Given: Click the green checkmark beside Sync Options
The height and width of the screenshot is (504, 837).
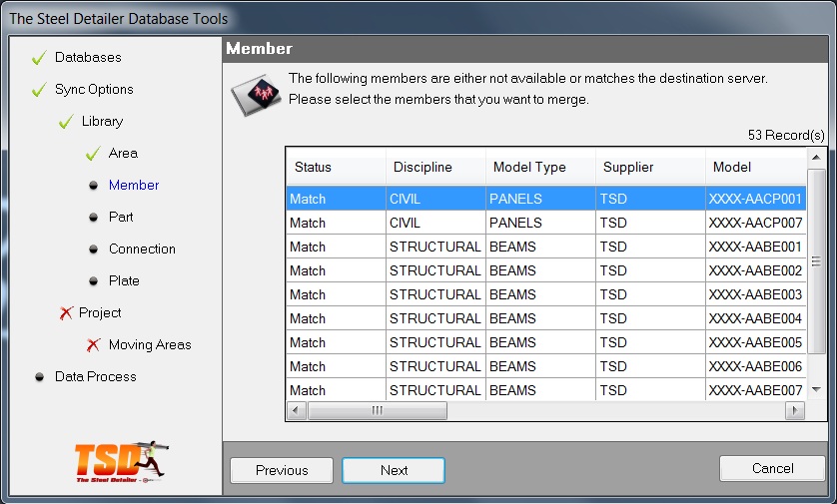Looking at the screenshot, I should (x=39, y=90).
